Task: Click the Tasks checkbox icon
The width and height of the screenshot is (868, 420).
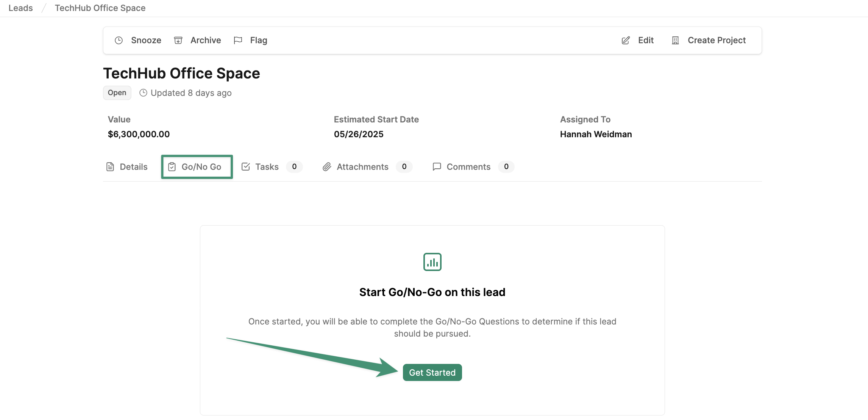Action: pyautogui.click(x=246, y=167)
